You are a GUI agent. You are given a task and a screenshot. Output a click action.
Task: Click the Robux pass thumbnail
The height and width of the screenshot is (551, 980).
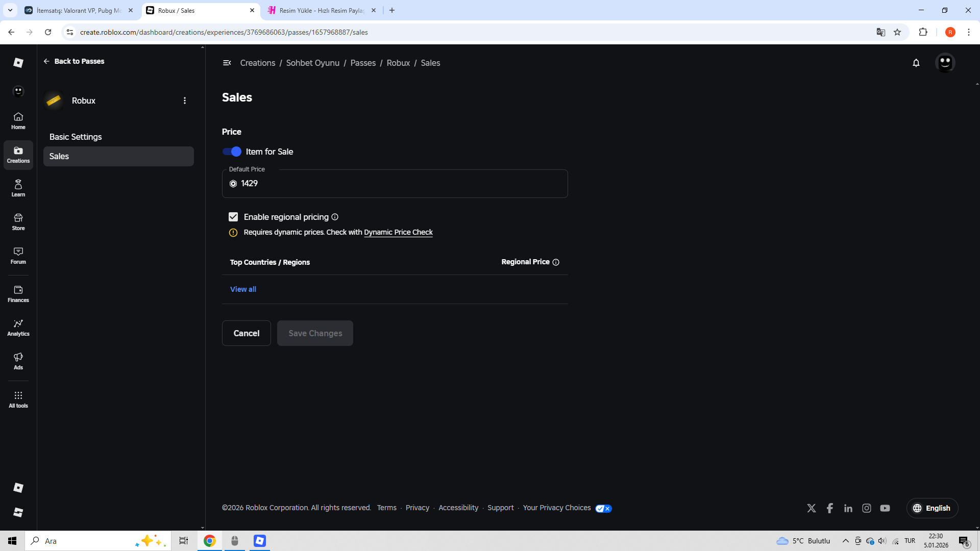[54, 101]
